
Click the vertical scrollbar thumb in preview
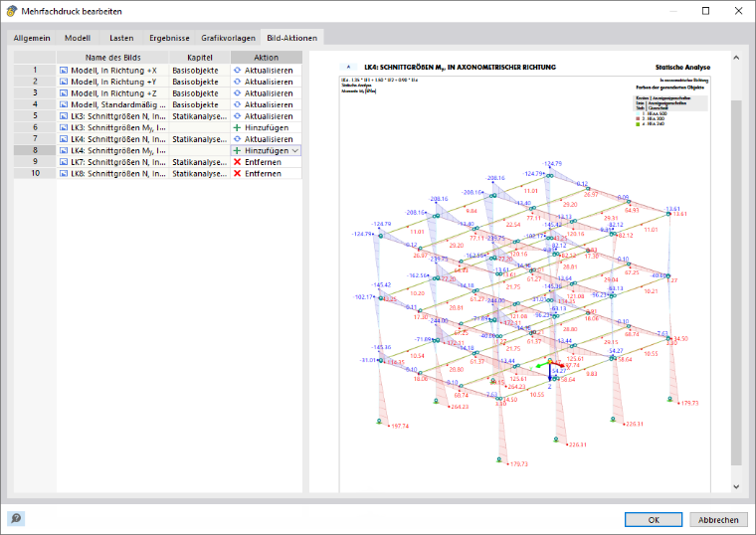point(736,282)
